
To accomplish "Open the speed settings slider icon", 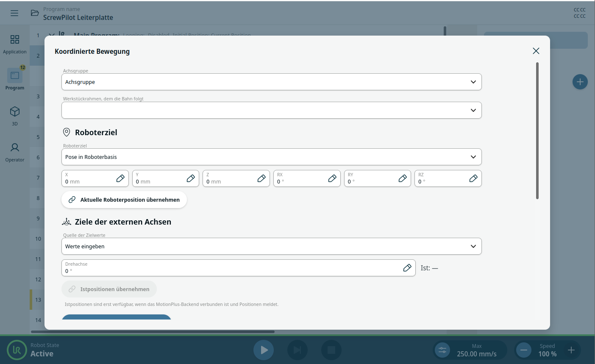I will (442, 350).
